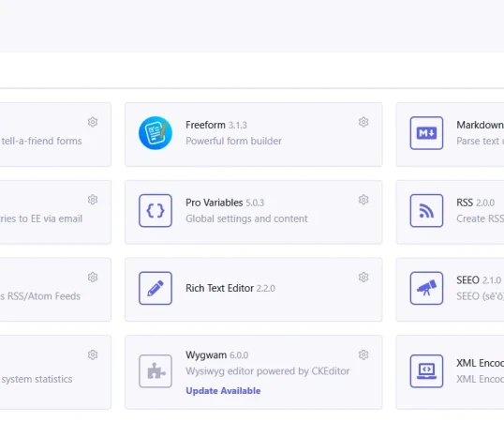
Task: Open settings gear on system statistics card
Action: tap(93, 354)
